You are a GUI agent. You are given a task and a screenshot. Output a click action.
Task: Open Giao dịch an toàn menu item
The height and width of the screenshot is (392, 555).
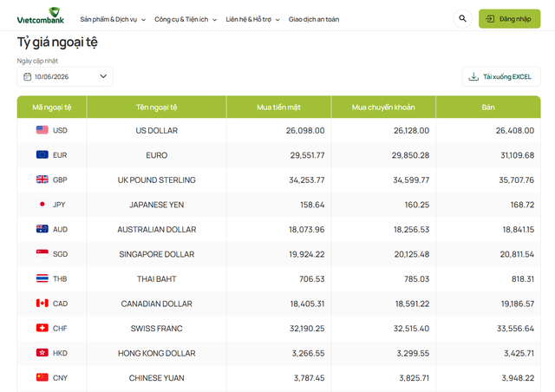314,19
